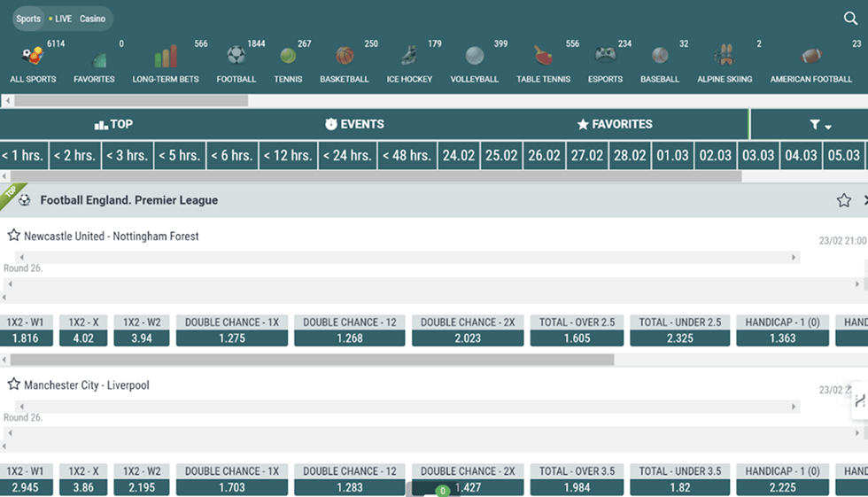Viewport: 868px width, 497px height.
Task: Favorite the Premier League with star
Action: tap(843, 200)
